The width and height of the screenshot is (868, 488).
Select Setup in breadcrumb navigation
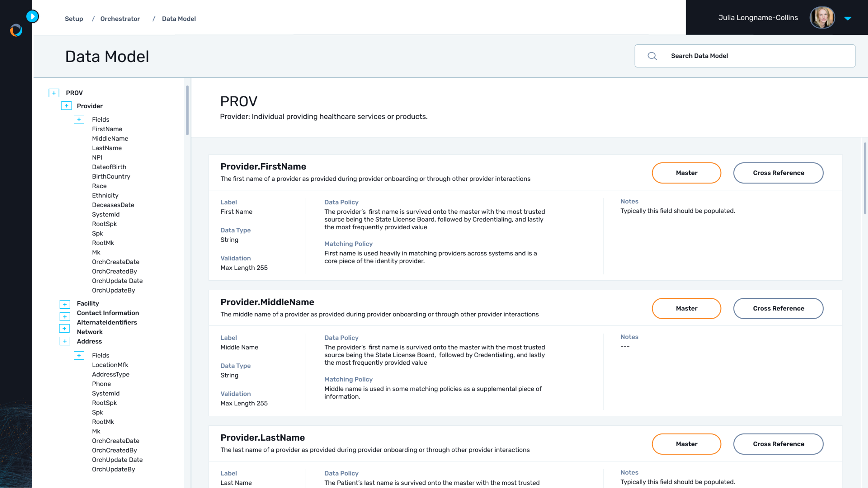pos(74,19)
